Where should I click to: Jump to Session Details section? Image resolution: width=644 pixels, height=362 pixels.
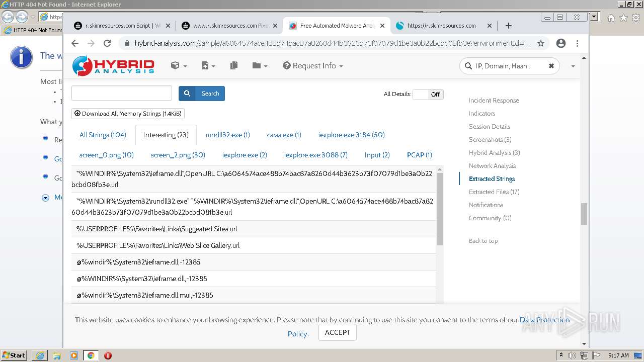490,127
